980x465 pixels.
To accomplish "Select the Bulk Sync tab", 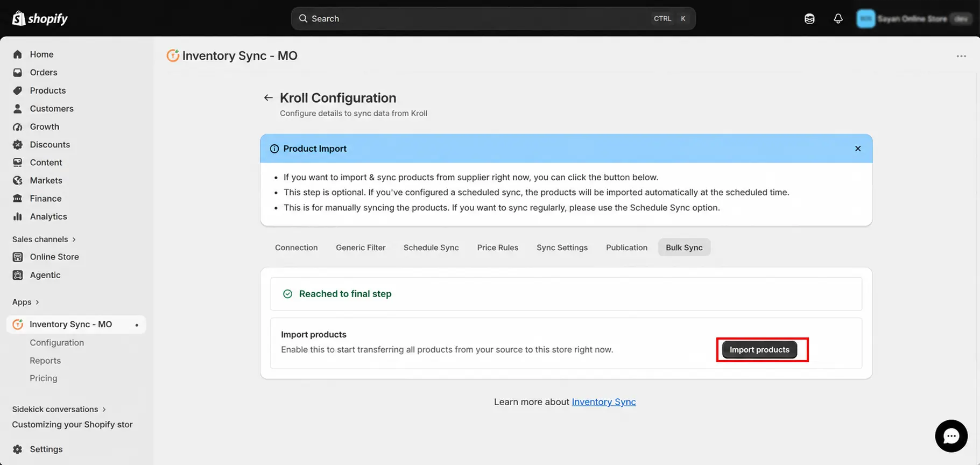I will [x=684, y=248].
